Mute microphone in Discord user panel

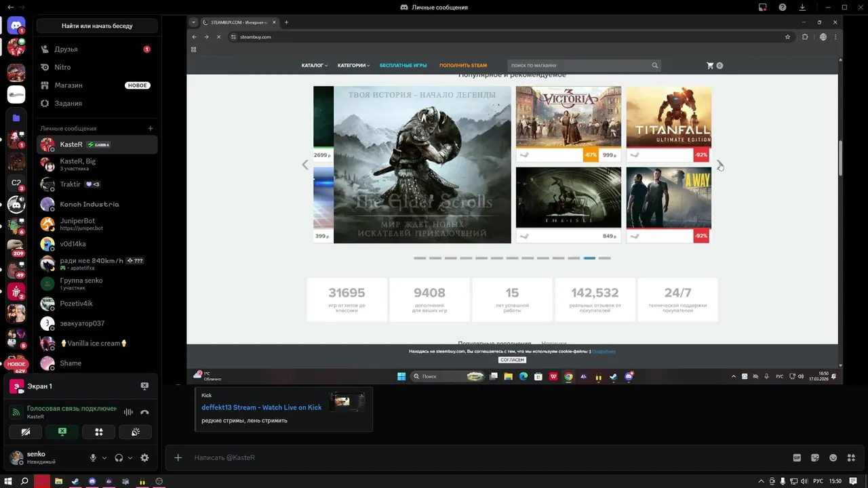click(94, 457)
